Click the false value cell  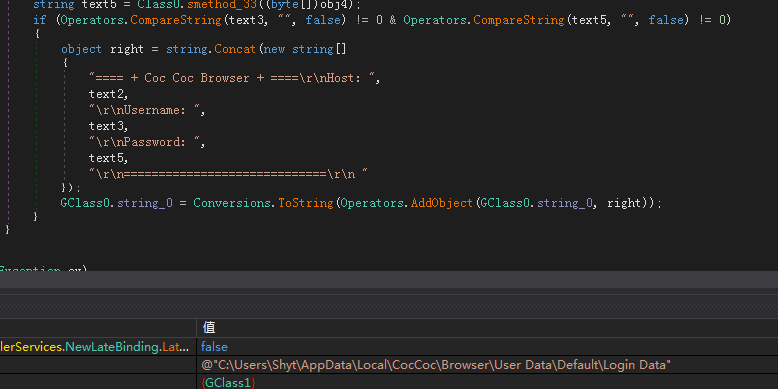214,347
